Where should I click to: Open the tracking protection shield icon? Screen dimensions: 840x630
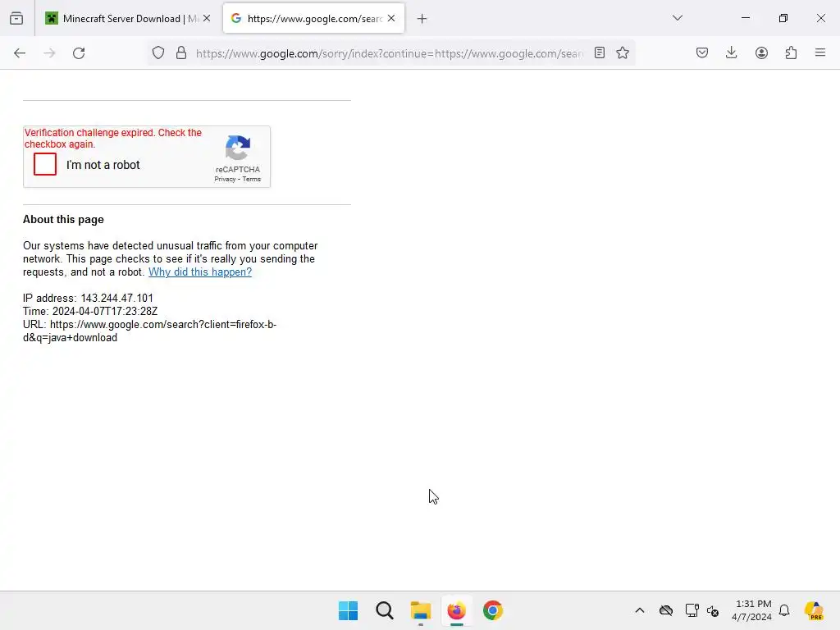[158, 53]
